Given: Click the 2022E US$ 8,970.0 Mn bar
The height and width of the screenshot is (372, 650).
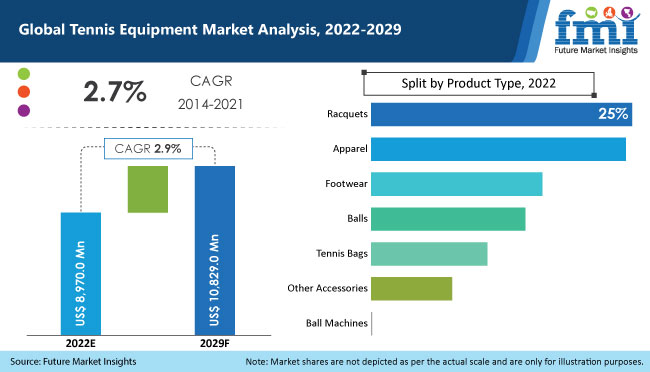Looking at the screenshot, I should pyautogui.click(x=81, y=274).
